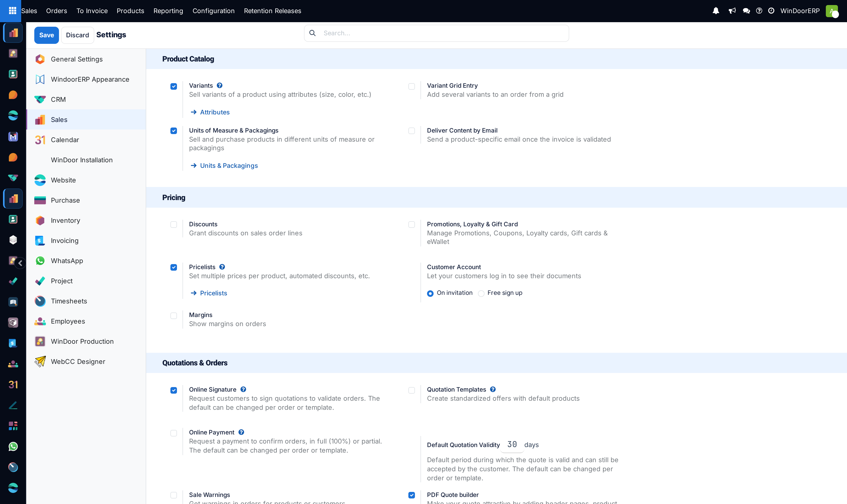Click the Inventory box icon in settings list
Screen dimensions: 847x504
point(40,220)
